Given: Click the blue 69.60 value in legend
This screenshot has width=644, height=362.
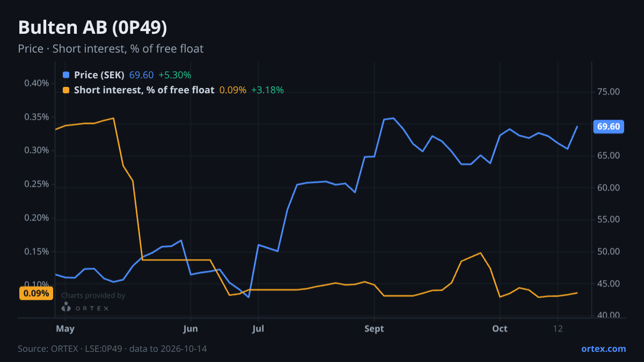Looking at the screenshot, I should coord(142,75).
